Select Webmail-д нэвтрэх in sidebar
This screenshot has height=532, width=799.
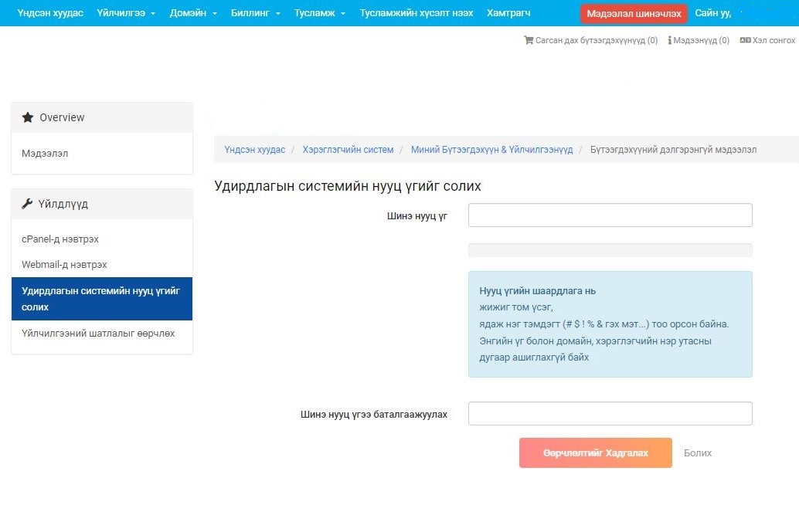pyautogui.click(x=64, y=264)
